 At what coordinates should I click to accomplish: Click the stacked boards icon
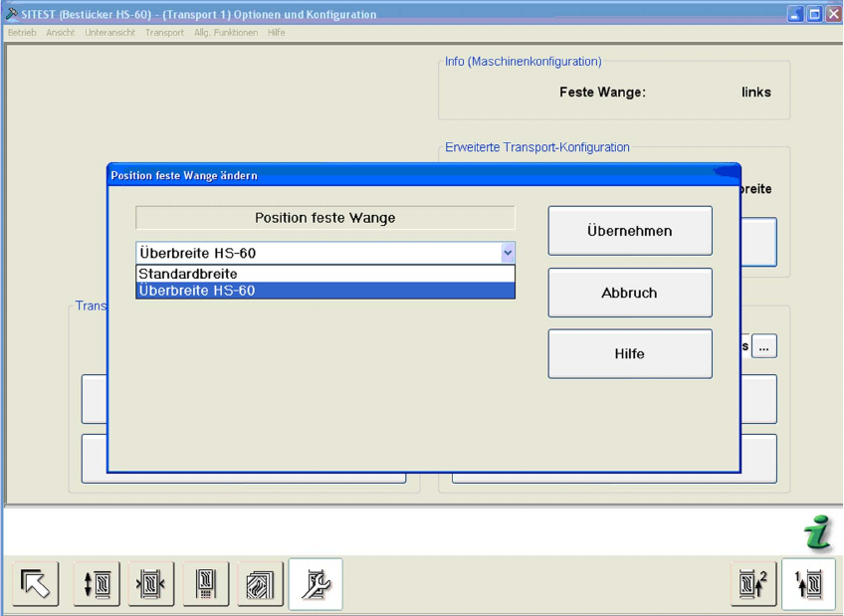(260, 583)
